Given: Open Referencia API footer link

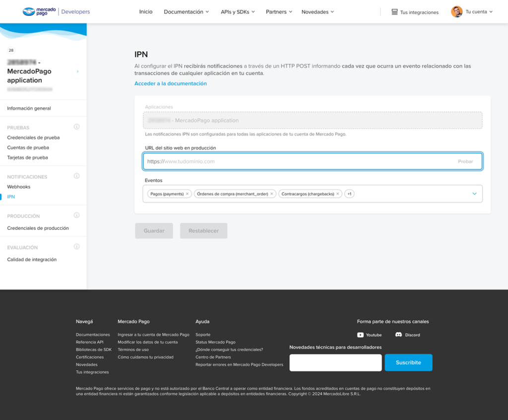Looking at the screenshot, I should (x=90, y=342).
